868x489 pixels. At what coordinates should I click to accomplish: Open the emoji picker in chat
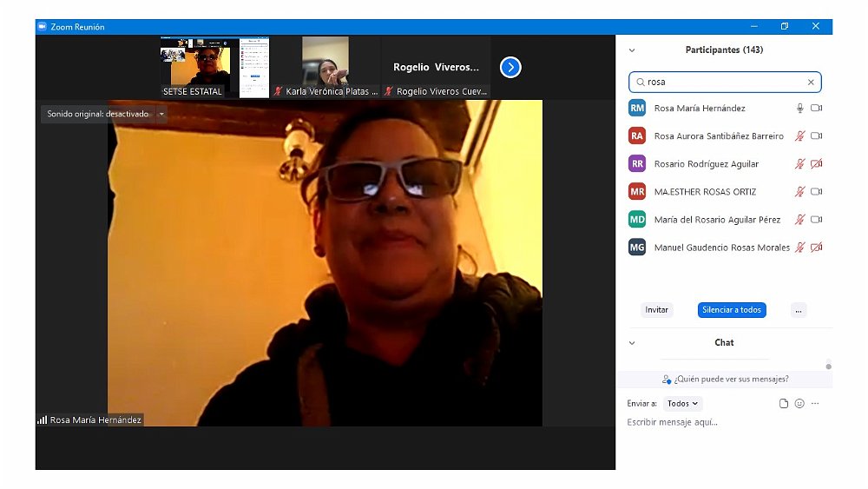pyautogui.click(x=799, y=404)
